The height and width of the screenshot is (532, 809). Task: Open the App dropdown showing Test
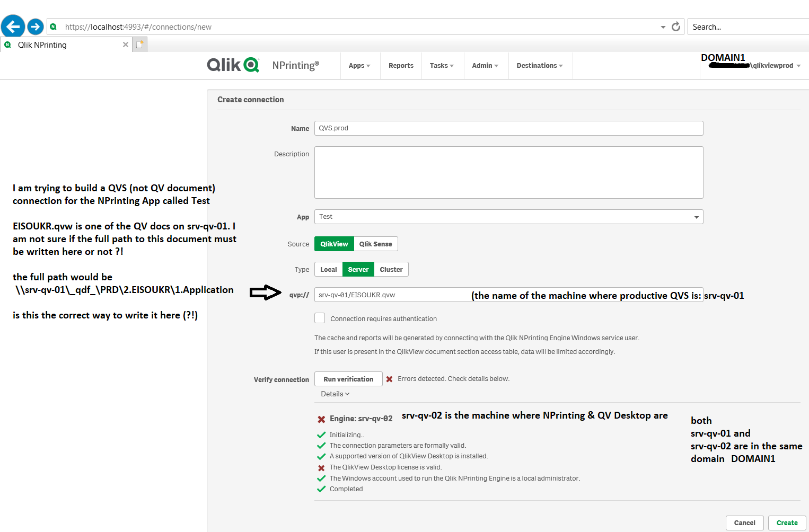[696, 217]
